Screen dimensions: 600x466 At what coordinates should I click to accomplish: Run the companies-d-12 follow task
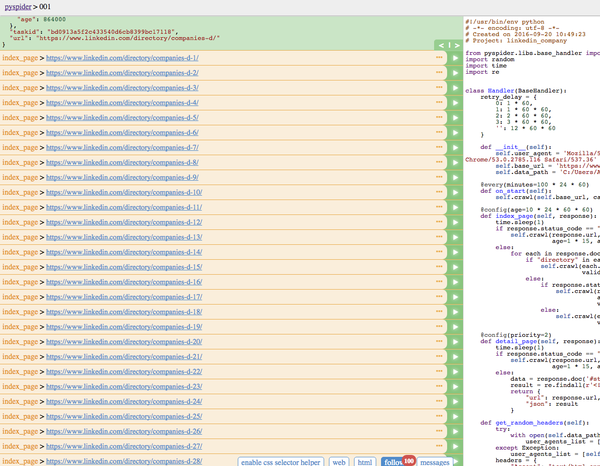[x=455, y=222]
